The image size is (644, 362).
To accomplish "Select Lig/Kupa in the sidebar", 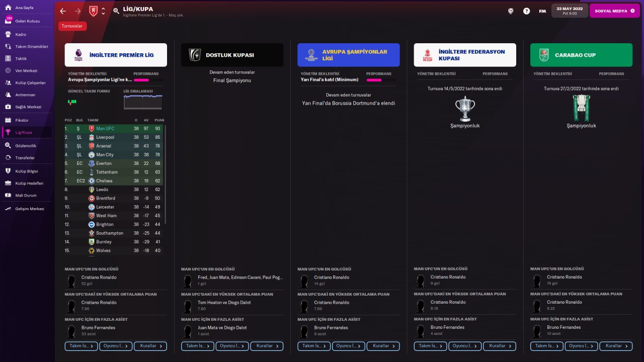I will (28, 132).
